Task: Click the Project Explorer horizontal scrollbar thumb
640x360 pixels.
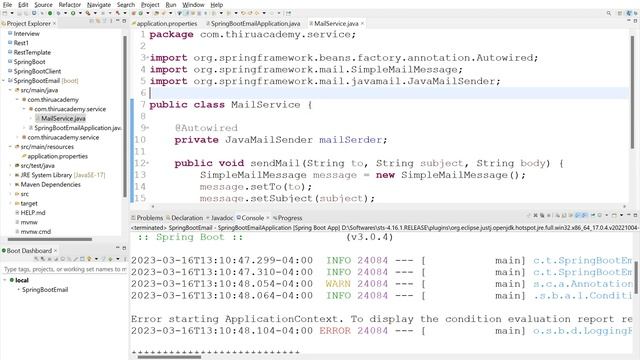Action: pos(50,240)
